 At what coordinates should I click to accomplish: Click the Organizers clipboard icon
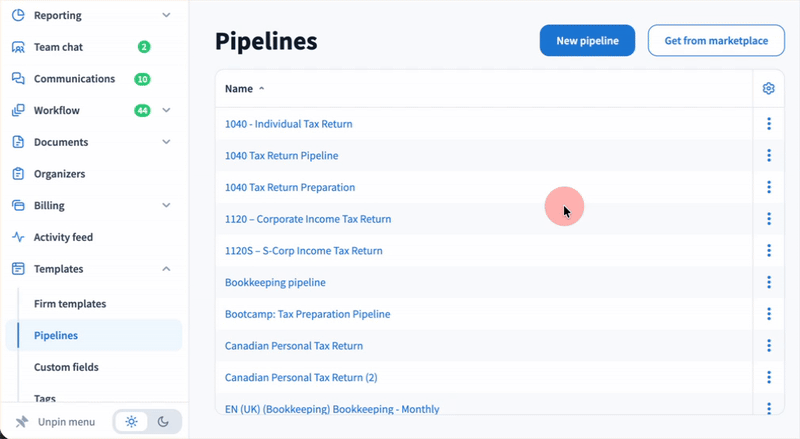pos(18,174)
